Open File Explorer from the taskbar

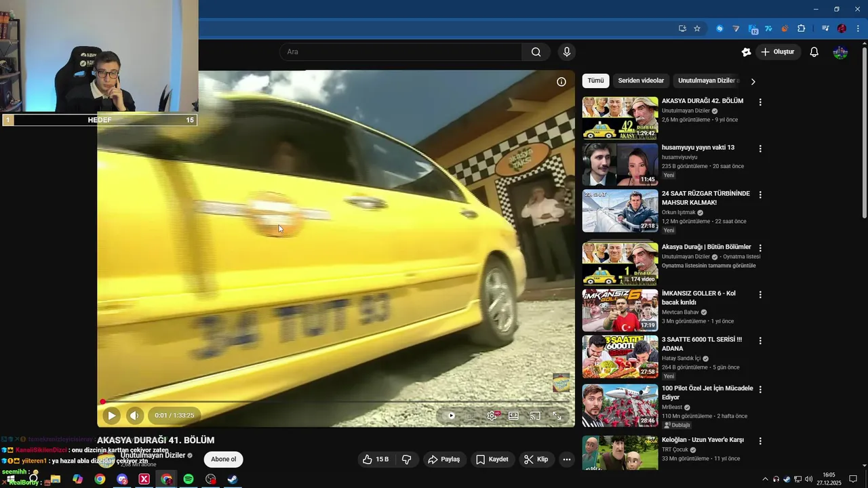[x=56, y=479]
